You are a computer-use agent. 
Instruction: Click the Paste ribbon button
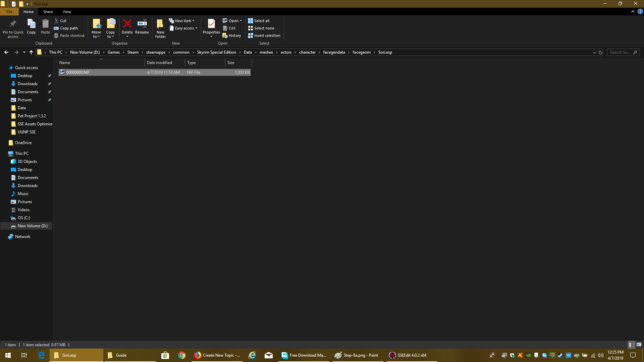(x=45, y=27)
